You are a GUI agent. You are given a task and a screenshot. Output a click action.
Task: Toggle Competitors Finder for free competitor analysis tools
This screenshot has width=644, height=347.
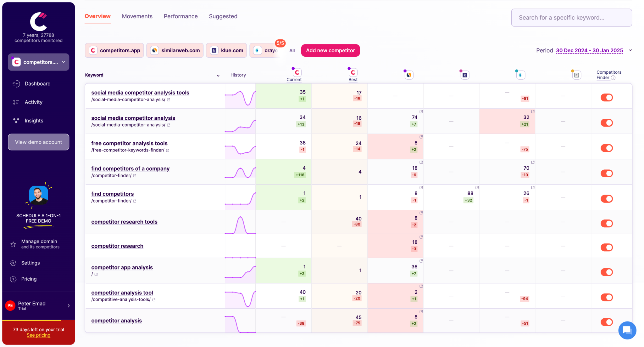click(x=607, y=148)
